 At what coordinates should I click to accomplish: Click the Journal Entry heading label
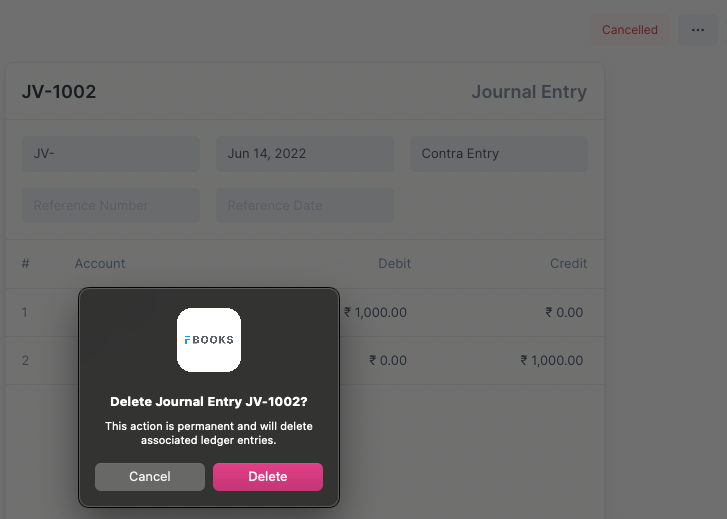coord(528,92)
